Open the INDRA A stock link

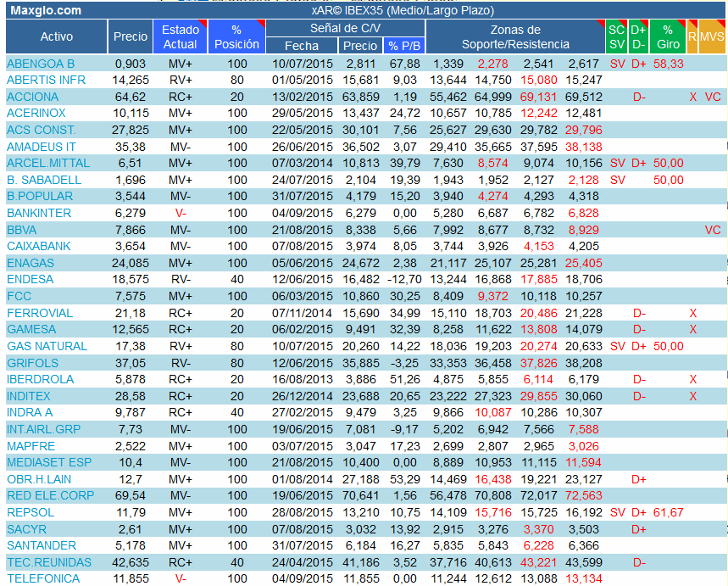(30, 412)
